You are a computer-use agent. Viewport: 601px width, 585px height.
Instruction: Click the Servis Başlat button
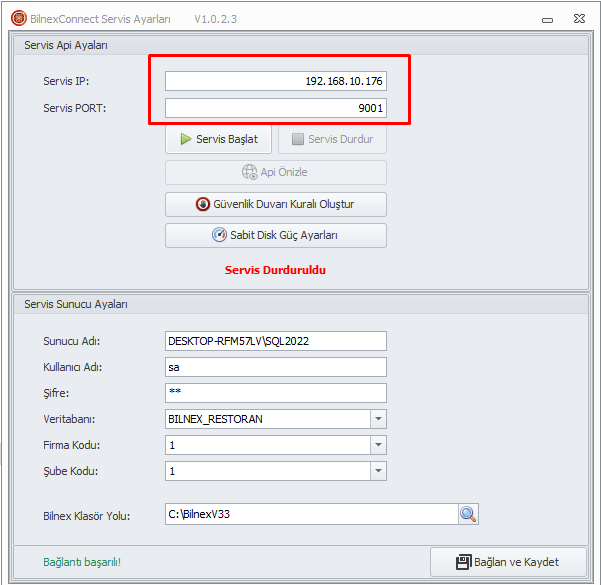click(218, 139)
